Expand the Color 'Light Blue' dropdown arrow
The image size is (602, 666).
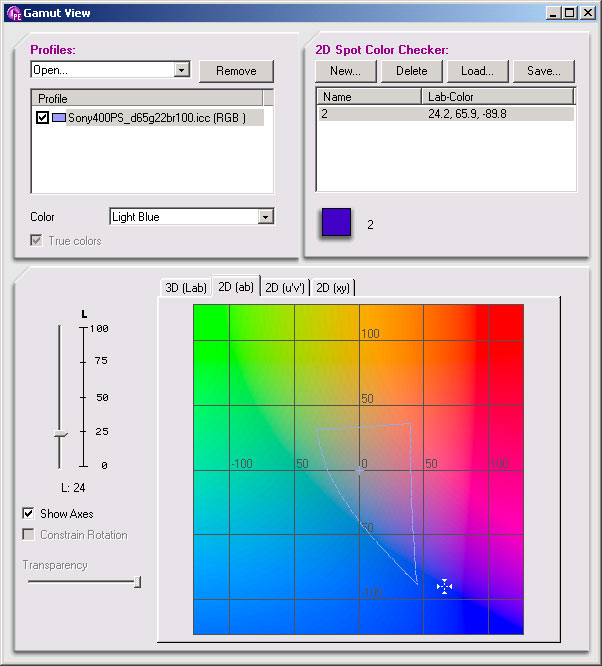(x=266, y=217)
